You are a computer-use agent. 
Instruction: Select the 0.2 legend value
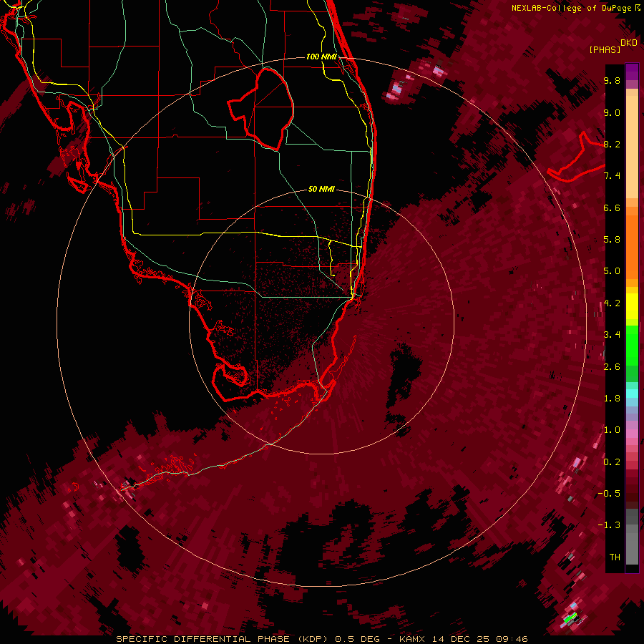pos(612,462)
